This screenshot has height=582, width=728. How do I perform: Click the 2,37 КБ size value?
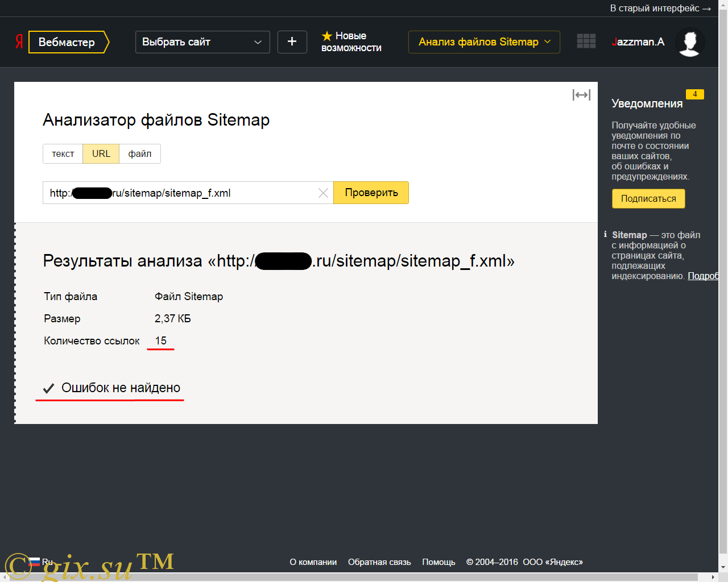click(x=173, y=319)
